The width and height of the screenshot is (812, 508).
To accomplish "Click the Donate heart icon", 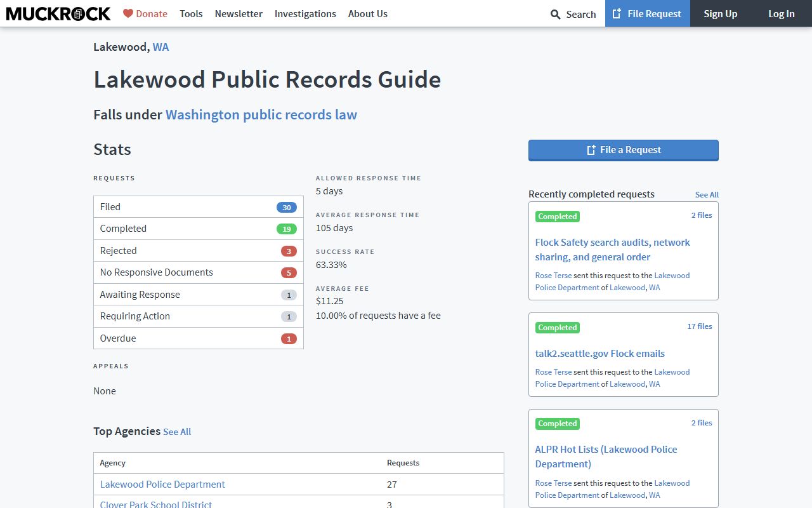I will pos(128,13).
